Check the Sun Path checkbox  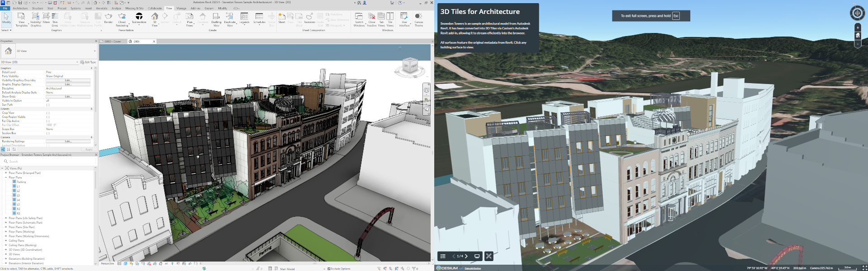click(47, 105)
